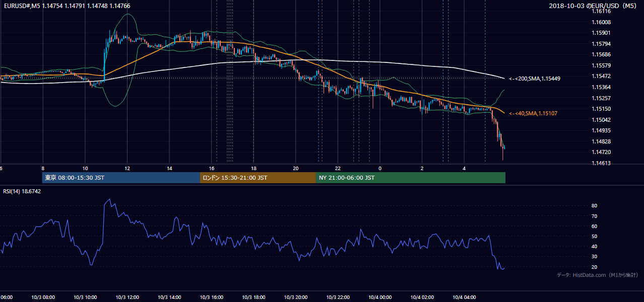Click hour 12 on the chart hour axis

click(127, 168)
